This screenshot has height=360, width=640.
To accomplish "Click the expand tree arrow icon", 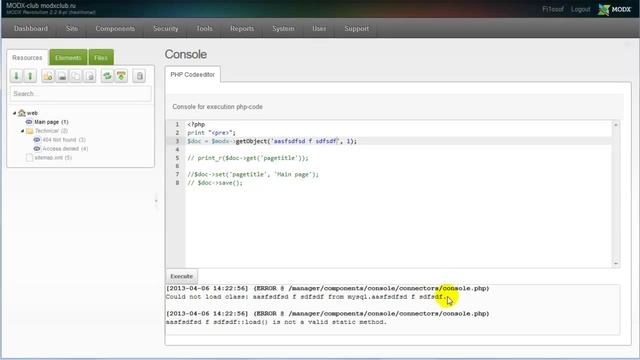I will 16,76.
